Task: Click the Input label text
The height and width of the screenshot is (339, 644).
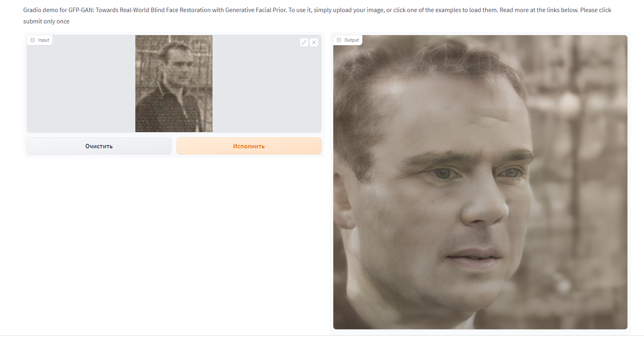Action: (x=44, y=40)
